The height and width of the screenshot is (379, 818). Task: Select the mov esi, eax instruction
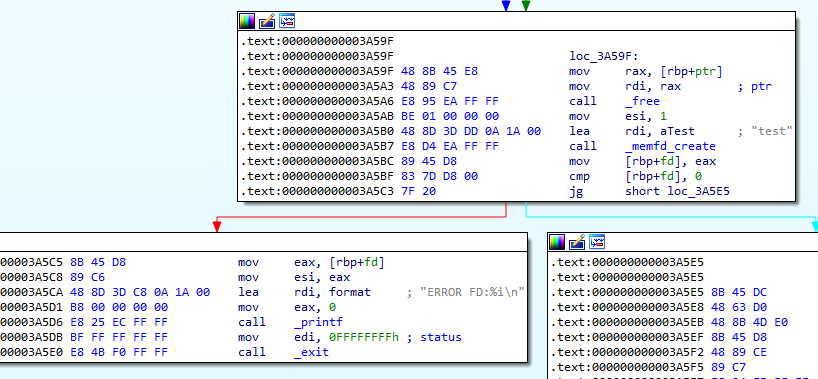coord(294,277)
